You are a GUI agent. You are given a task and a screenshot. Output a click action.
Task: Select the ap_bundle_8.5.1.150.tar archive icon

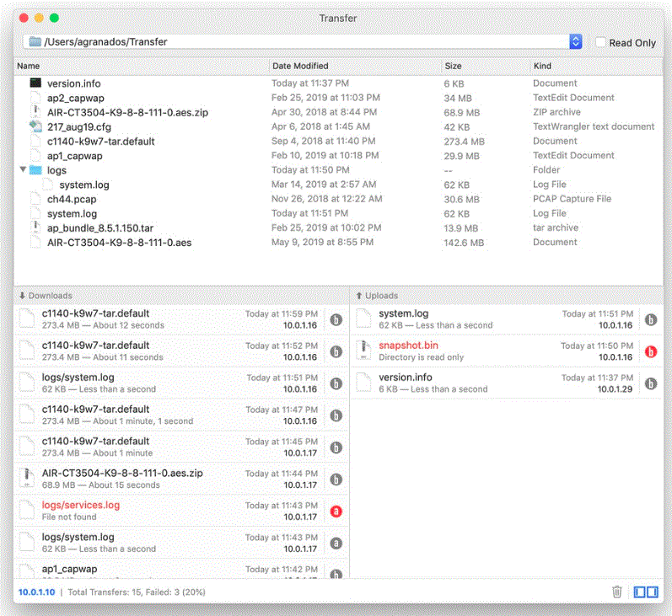[35, 228]
